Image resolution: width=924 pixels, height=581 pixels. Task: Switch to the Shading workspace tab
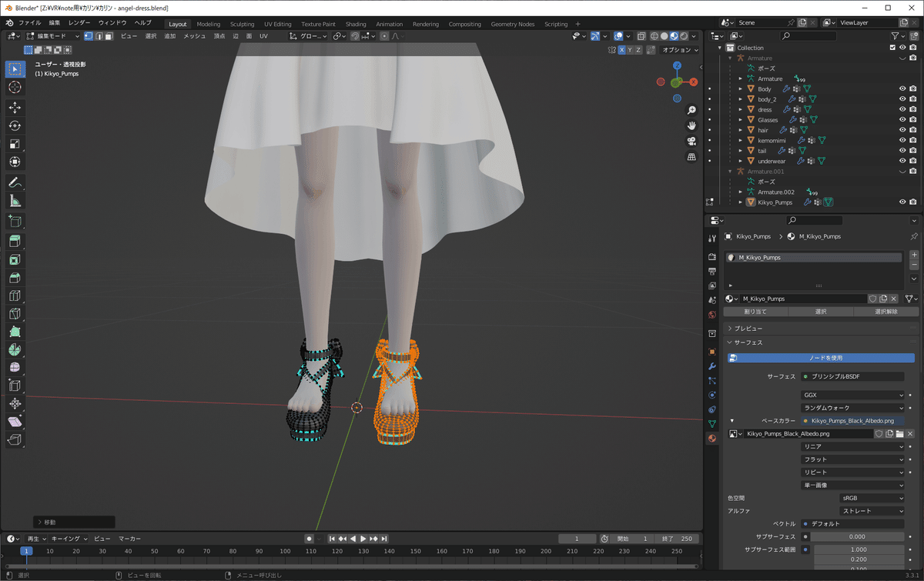[x=356, y=24]
